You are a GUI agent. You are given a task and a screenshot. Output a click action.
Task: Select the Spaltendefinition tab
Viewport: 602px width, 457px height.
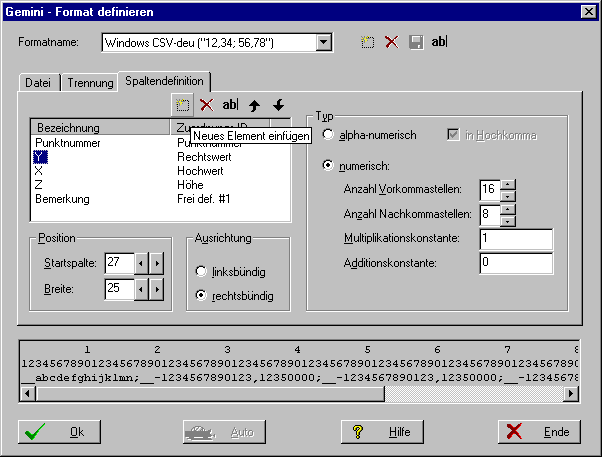tap(164, 81)
